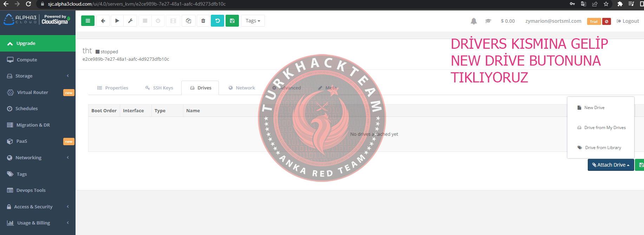644x235 pixels.
Task: Click the orange Trial badge
Action: pyautogui.click(x=594, y=21)
